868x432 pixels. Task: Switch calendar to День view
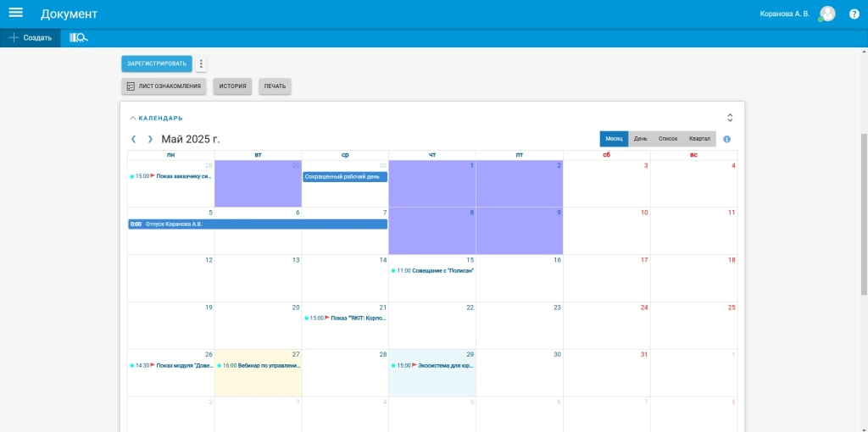click(x=641, y=139)
